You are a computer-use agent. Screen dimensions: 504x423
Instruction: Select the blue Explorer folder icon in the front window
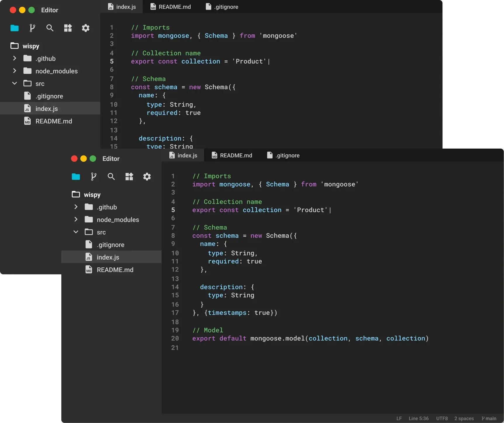(76, 177)
